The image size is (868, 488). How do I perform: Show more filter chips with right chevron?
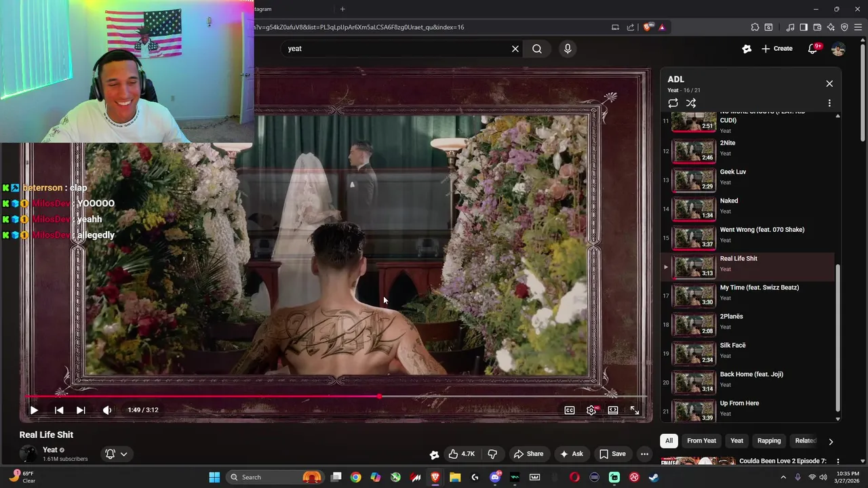click(x=831, y=441)
